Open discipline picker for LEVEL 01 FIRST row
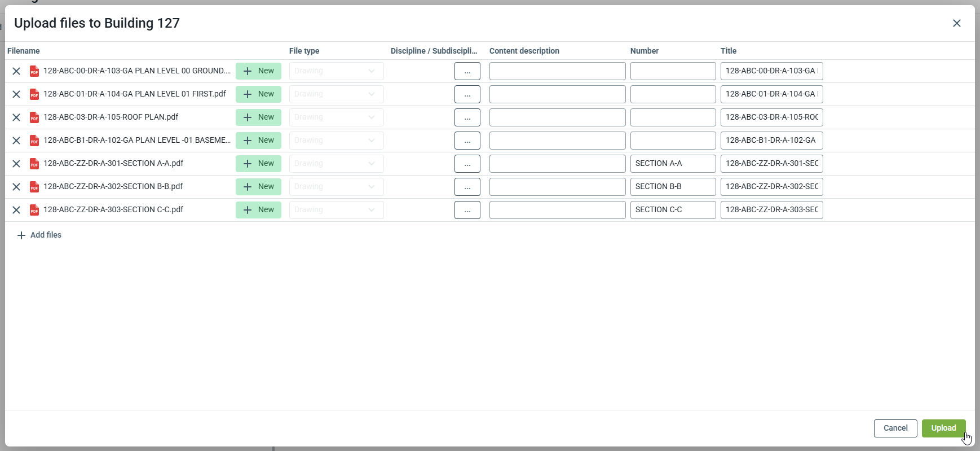The width and height of the screenshot is (980, 451). pyautogui.click(x=467, y=94)
